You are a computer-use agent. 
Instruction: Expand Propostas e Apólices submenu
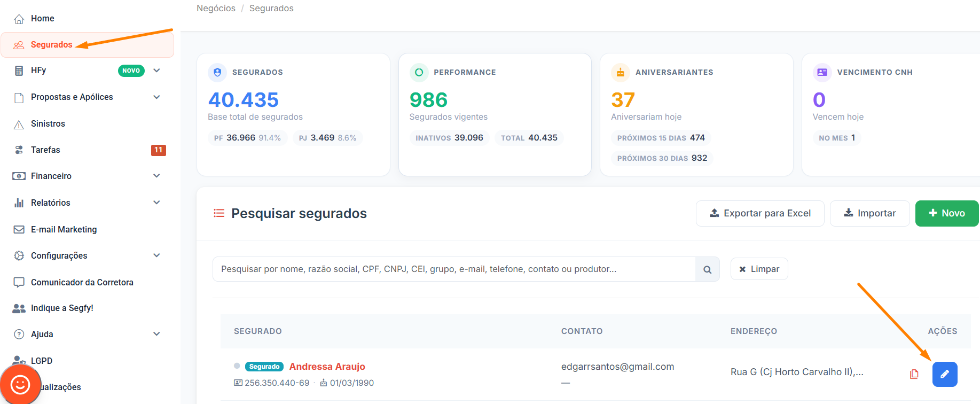point(156,97)
